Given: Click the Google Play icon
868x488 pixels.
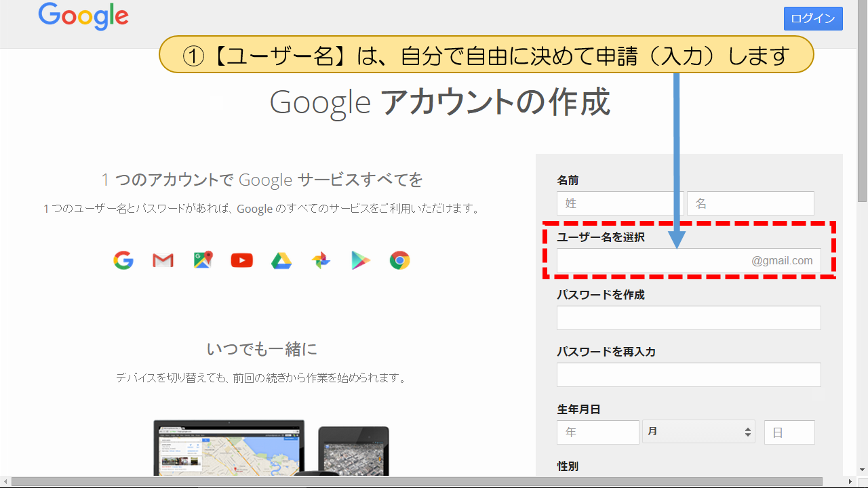Looking at the screenshot, I should (361, 260).
